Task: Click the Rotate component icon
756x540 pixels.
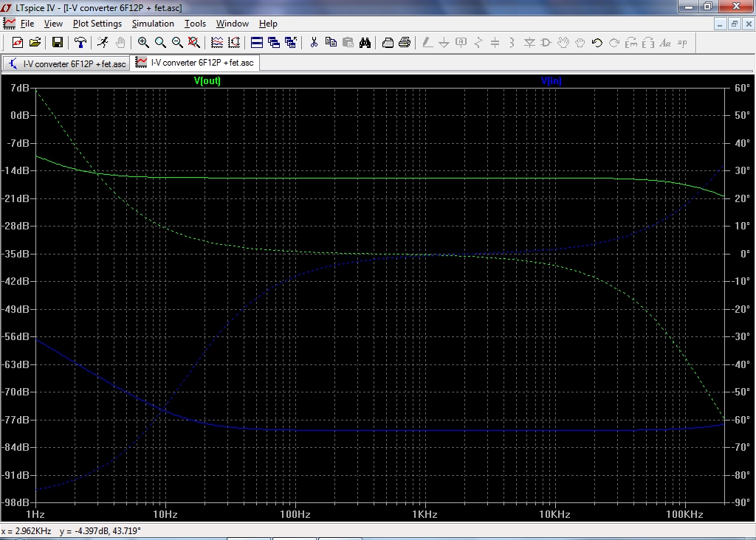Action: tap(630, 43)
